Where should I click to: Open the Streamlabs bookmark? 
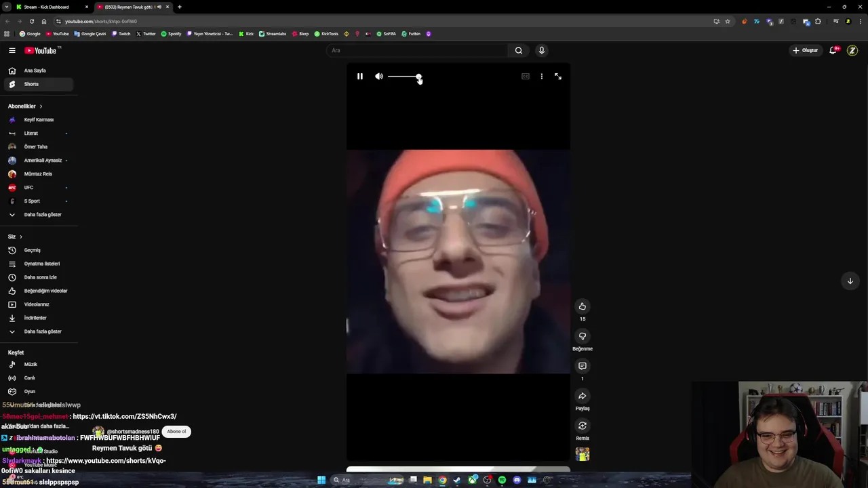tap(273, 34)
